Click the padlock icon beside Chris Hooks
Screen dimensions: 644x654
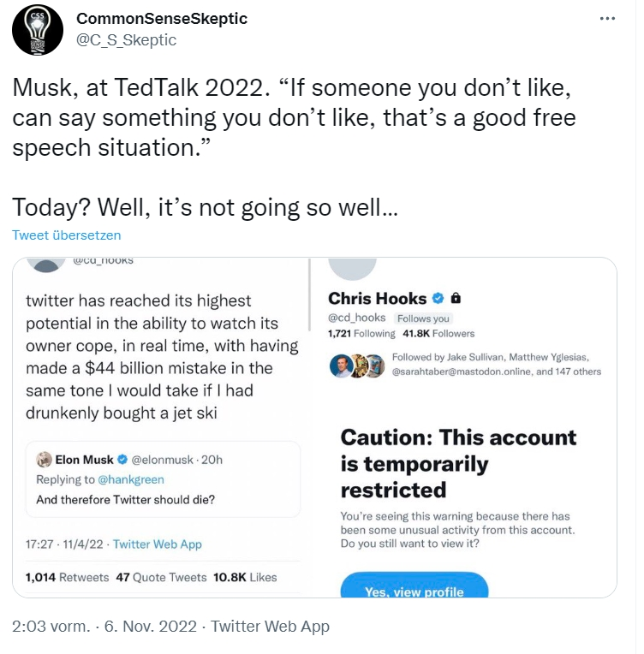tap(456, 299)
